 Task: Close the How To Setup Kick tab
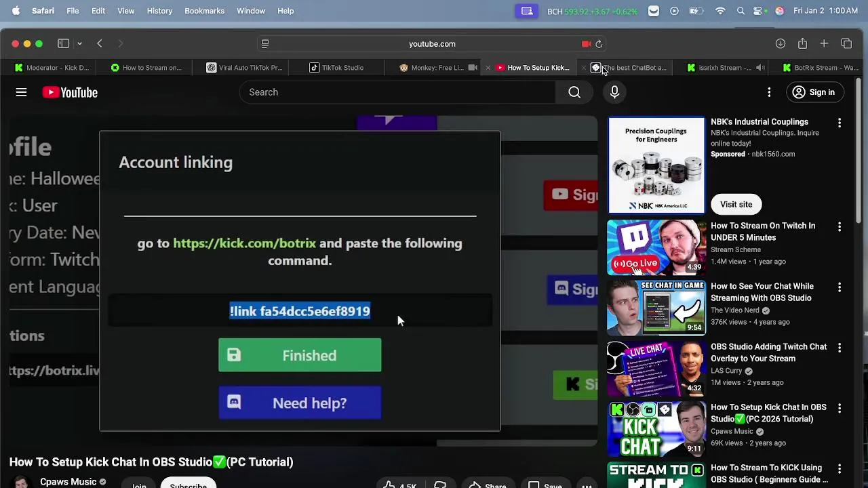488,68
